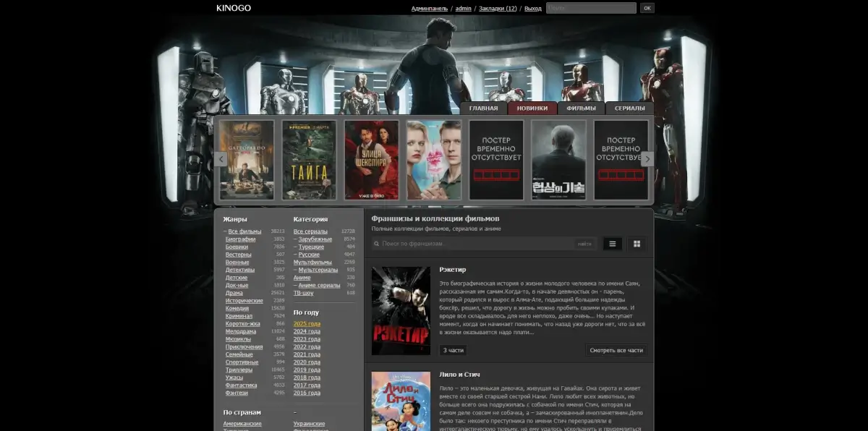
Task: Select the Биографии genre
Action: click(x=240, y=239)
